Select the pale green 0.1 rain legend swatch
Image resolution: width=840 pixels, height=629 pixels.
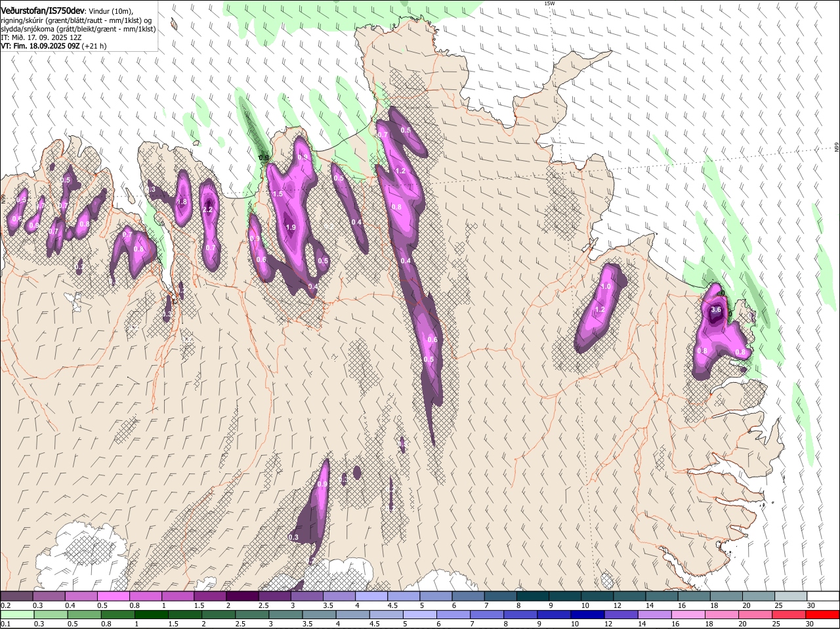17,615
